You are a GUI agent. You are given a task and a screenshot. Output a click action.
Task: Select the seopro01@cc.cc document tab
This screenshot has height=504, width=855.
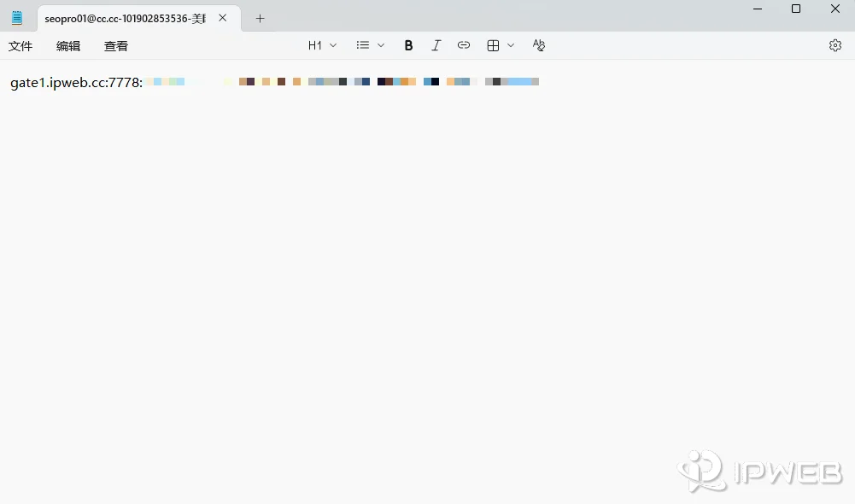(x=125, y=18)
